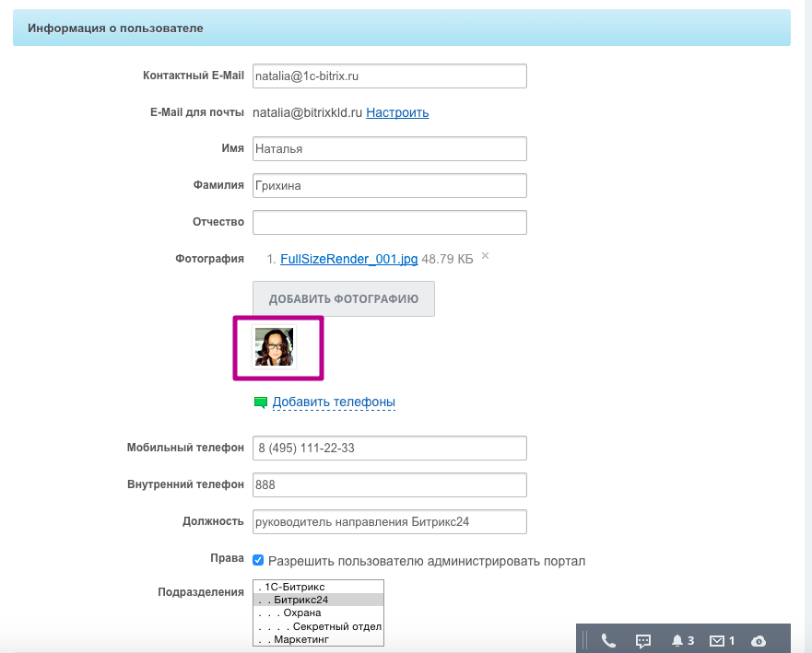Click the natalia@bitrixkld.ru mail address text
Viewport: 812px width, 653px height.
[x=307, y=112]
